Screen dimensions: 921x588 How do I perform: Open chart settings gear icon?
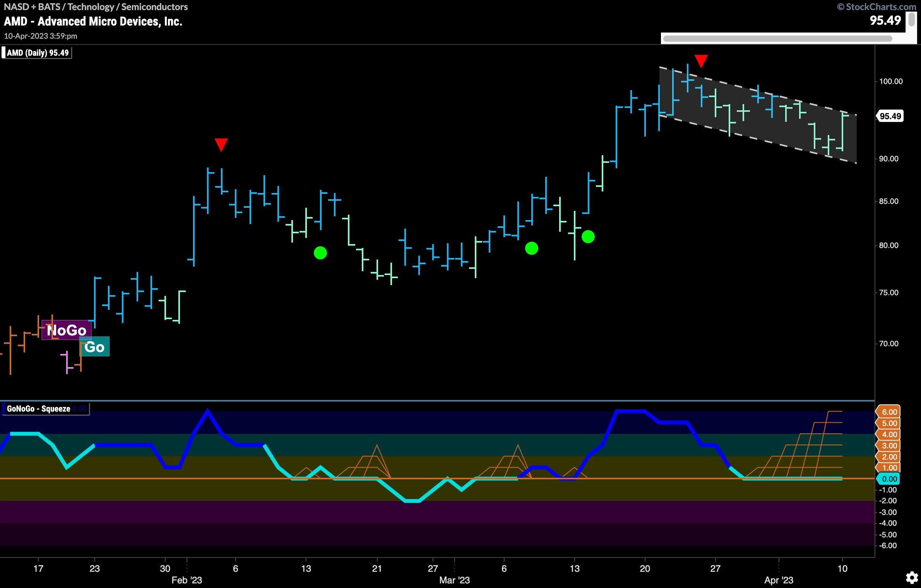(912, 578)
